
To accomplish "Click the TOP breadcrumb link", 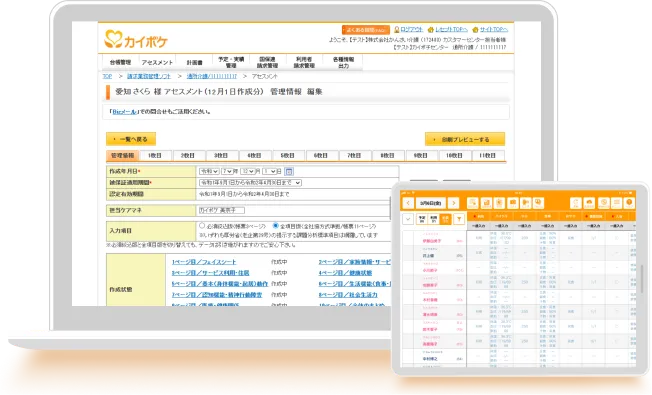I will [x=107, y=77].
